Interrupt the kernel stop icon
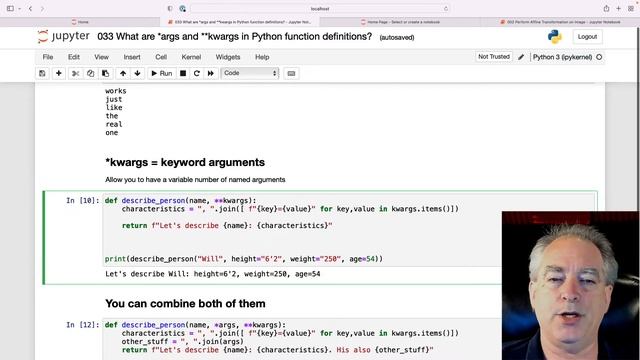This screenshot has width=640, height=360. pyautogui.click(x=183, y=73)
